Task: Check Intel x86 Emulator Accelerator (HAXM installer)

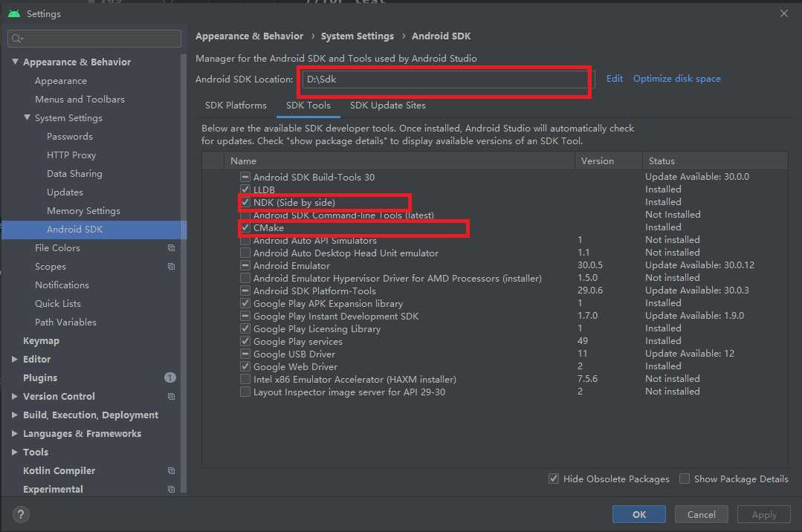Action: pos(245,379)
